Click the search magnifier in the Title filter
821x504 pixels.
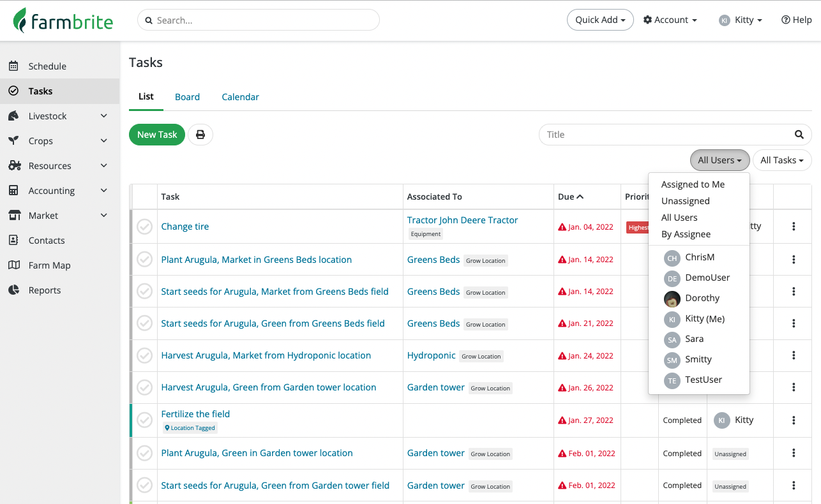[x=799, y=135]
